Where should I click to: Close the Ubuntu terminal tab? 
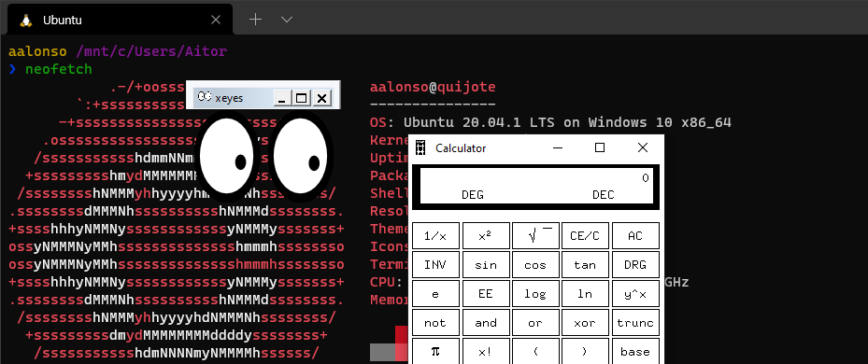click(x=216, y=20)
